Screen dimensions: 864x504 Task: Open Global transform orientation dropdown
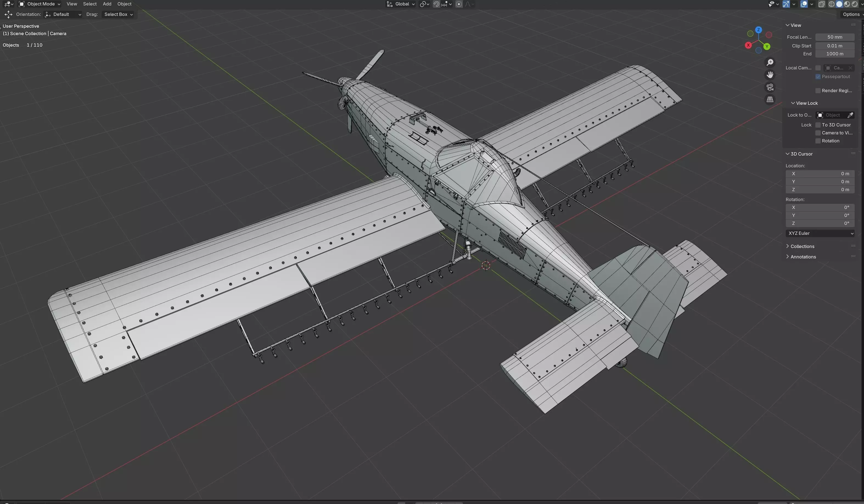(400, 4)
